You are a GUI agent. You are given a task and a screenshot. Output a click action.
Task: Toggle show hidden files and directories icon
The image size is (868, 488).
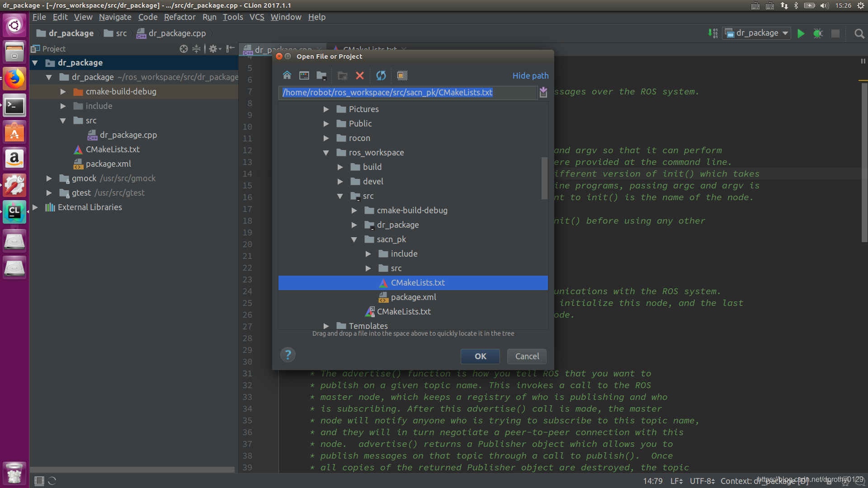(402, 75)
